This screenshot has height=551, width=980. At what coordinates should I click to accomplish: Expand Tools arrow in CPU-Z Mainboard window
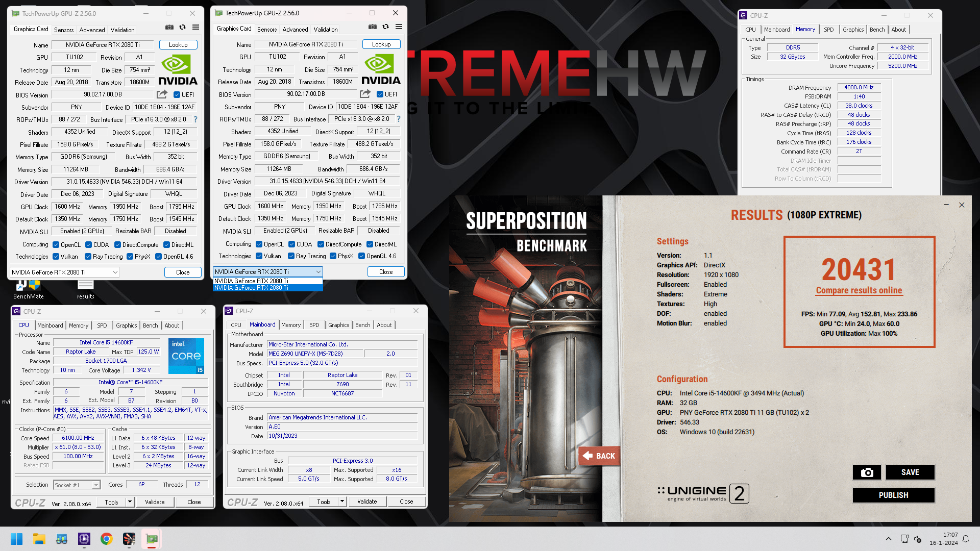tap(342, 502)
